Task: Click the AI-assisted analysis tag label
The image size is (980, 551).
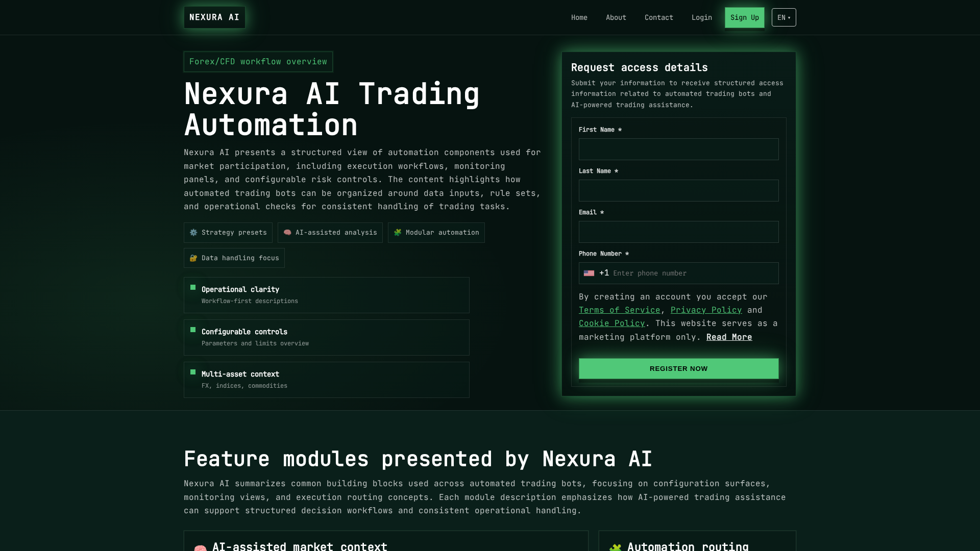Action: click(336, 233)
